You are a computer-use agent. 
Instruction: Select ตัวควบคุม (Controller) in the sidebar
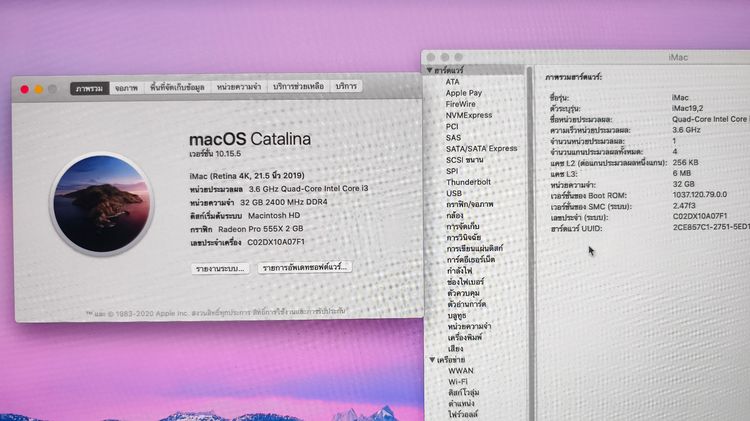click(x=463, y=293)
